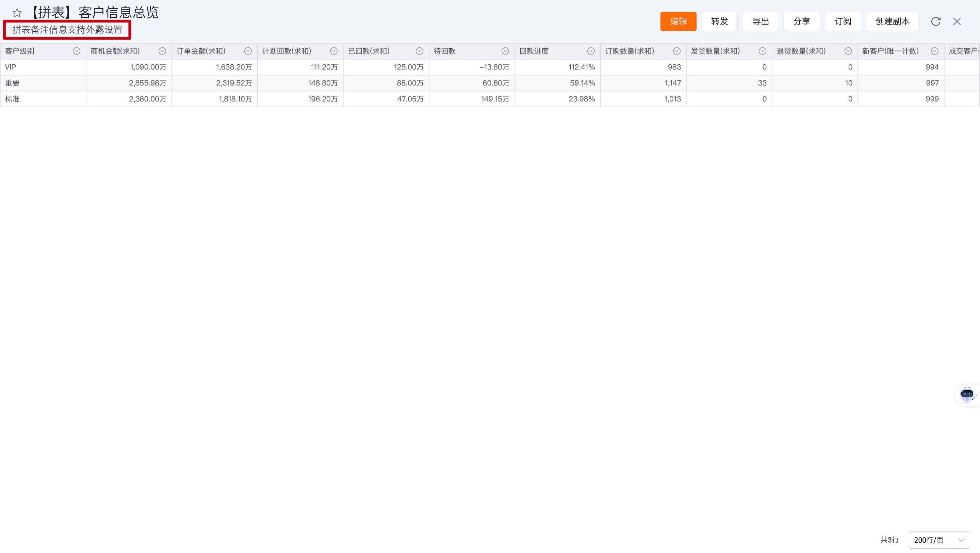
Task: Click the 共3行 row count
Action: [889, 540]
